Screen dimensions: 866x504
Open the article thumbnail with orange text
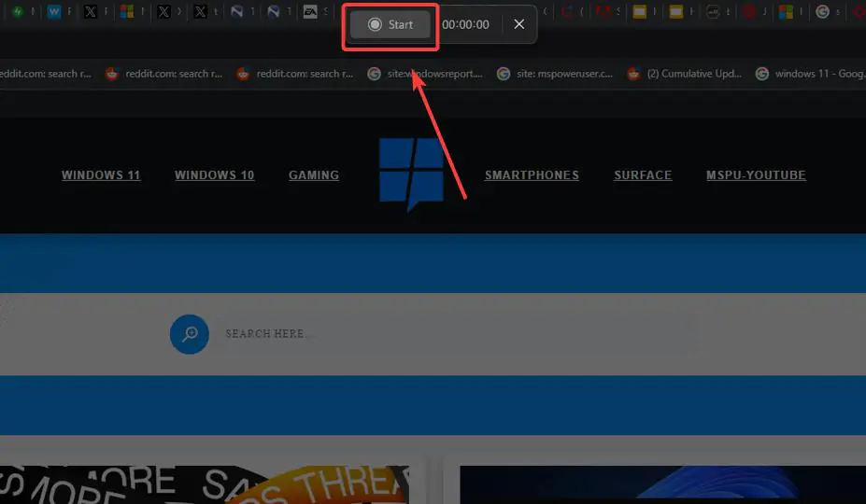pyautogui.click(x=205, y=484)
